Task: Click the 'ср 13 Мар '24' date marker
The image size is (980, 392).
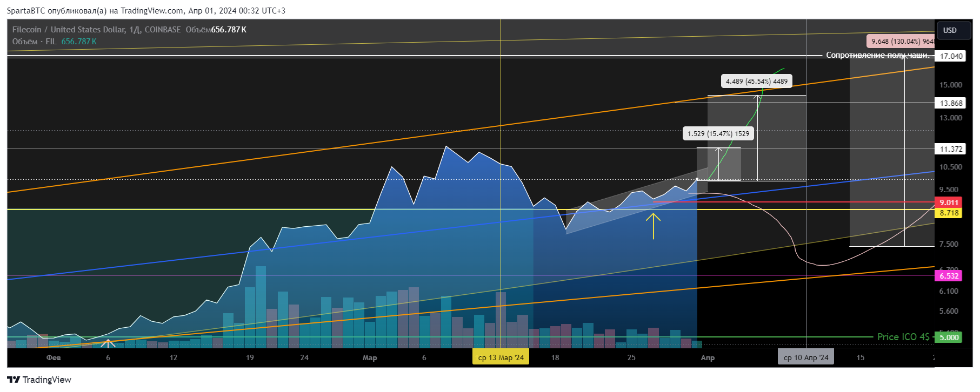Action: 501,357
